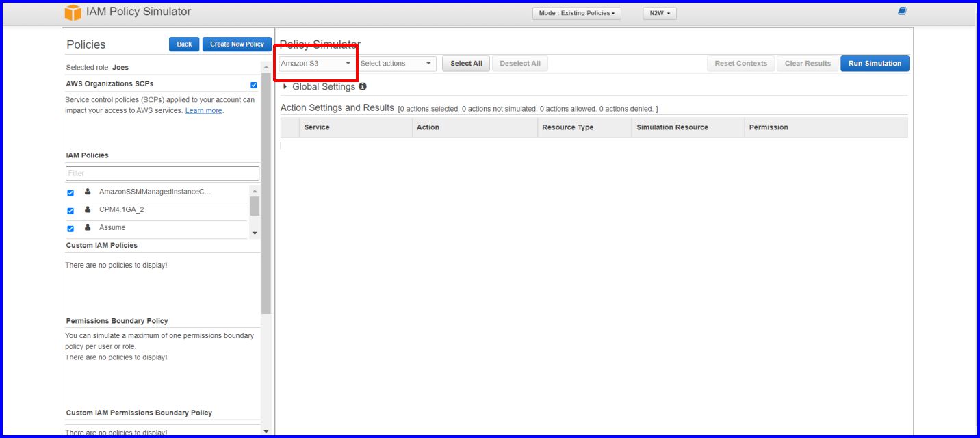Click the Deselect All button
Screen dimensions: 980x438
(520, 64)
